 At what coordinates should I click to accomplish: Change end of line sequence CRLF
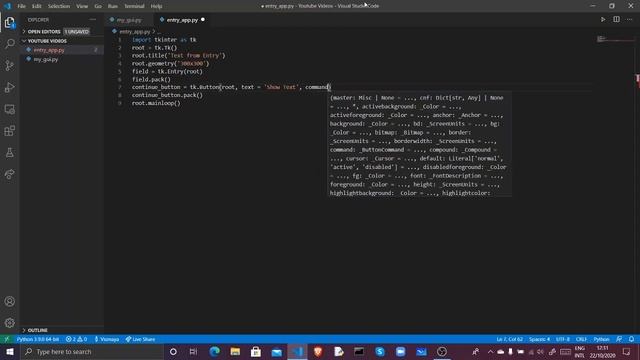pos(581,339)
